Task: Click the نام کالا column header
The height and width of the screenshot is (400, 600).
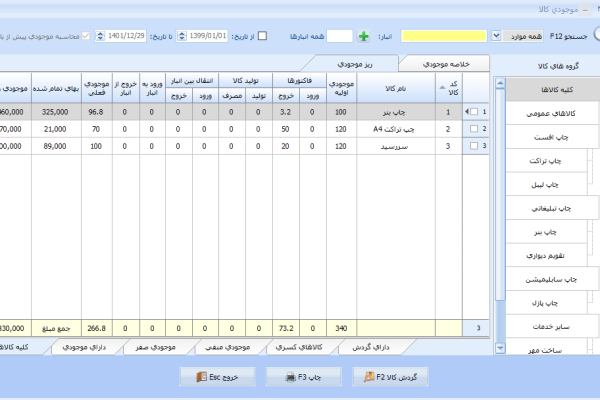Action: pyautogui.click(x=396, y=88)
